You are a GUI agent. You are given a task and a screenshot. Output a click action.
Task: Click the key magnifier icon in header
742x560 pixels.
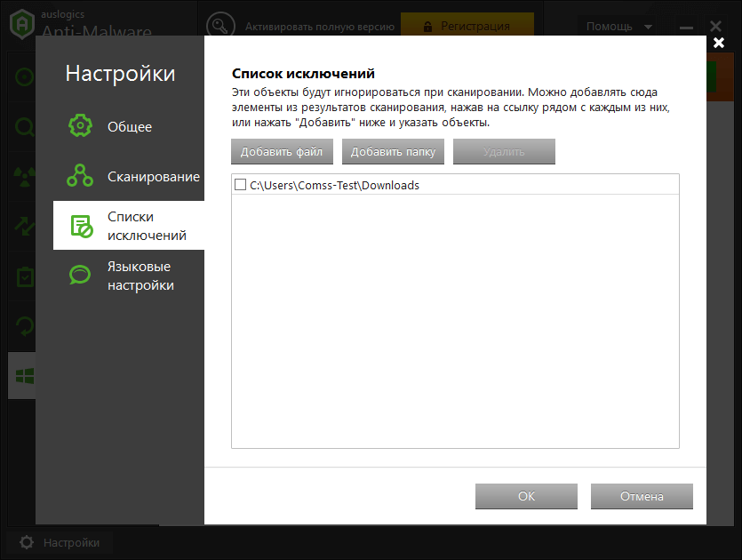(220, 25)
